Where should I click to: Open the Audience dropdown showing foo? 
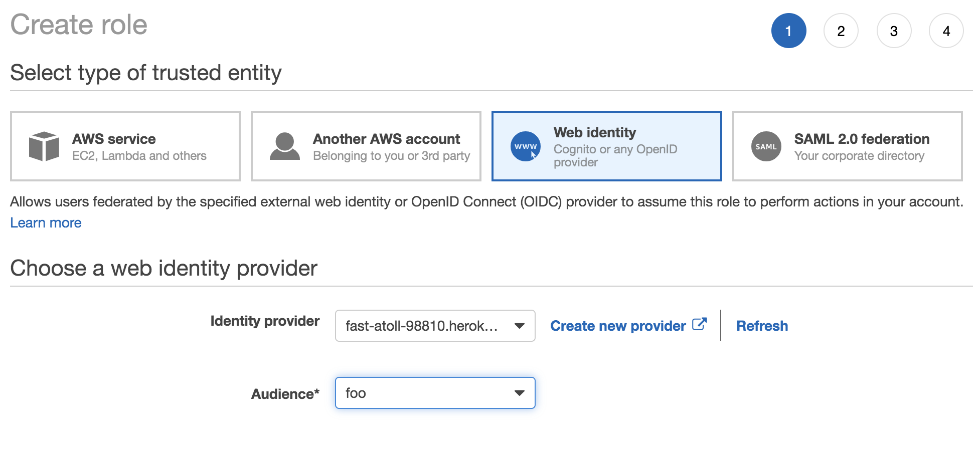[x=435, y=393]
